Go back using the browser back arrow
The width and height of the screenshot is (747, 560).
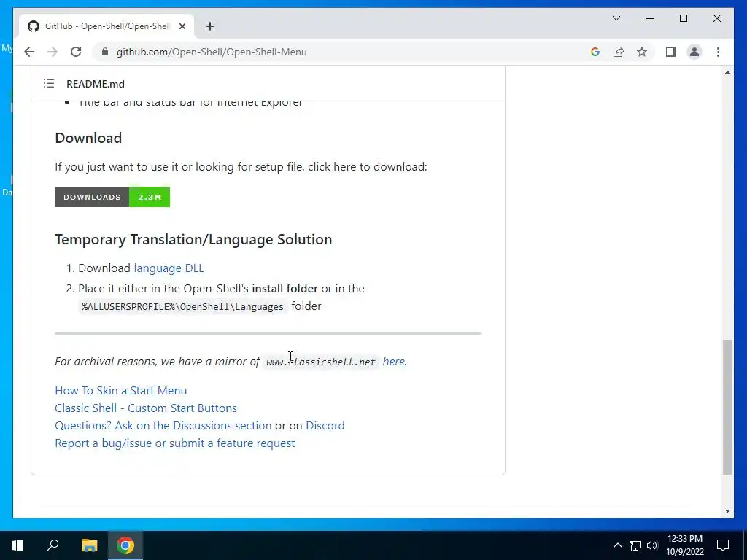click(x=29, y=52)
